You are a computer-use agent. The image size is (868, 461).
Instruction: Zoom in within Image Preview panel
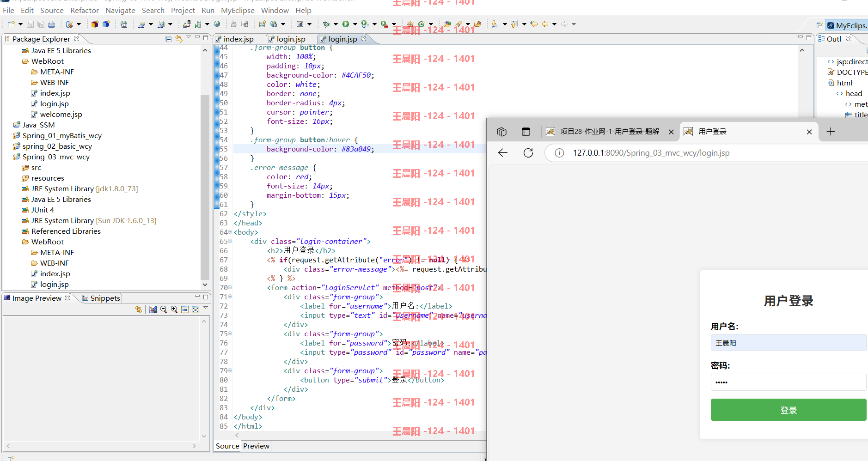click(x=174, y=309)
